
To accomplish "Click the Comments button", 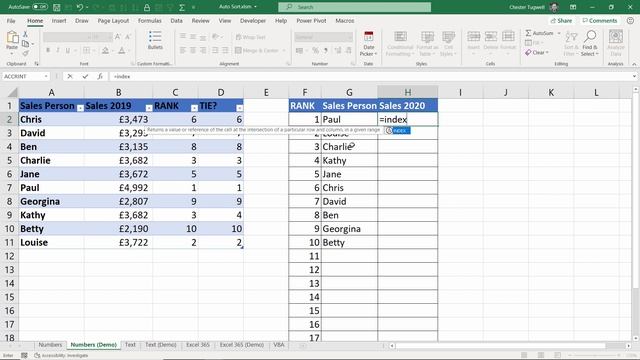I will 600,20.
